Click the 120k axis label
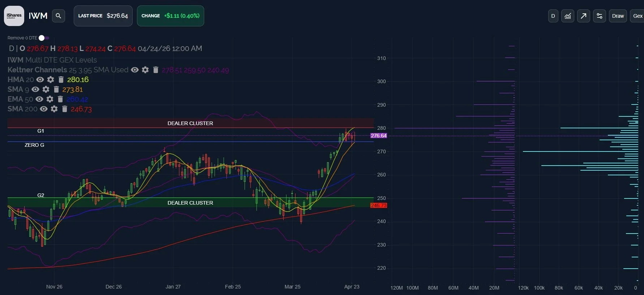644x295 pixels. pyautogui.click(x=523, y=288)
